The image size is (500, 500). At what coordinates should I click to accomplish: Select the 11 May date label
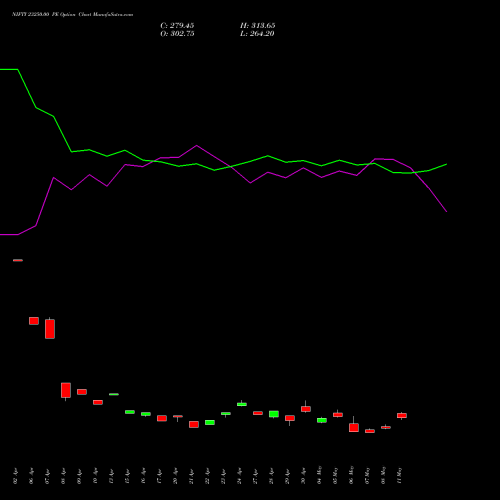pos(399,475)
